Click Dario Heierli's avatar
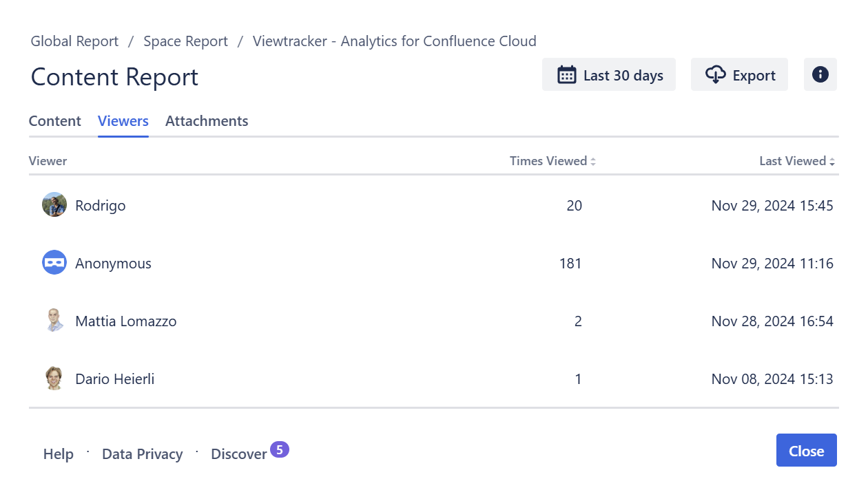Viewport: 868px width, 490px height. pos(54,379)
